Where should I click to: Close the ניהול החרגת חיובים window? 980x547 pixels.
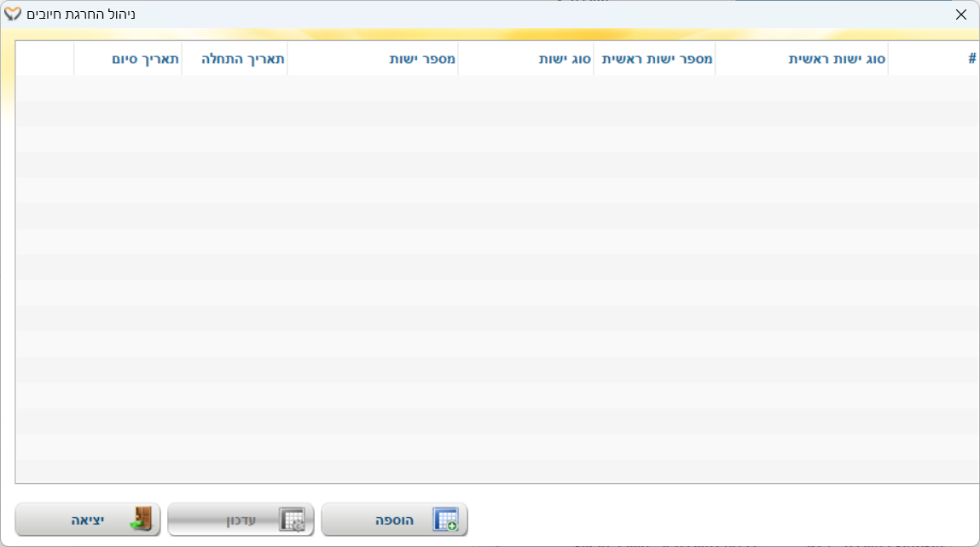pos(961,15)
